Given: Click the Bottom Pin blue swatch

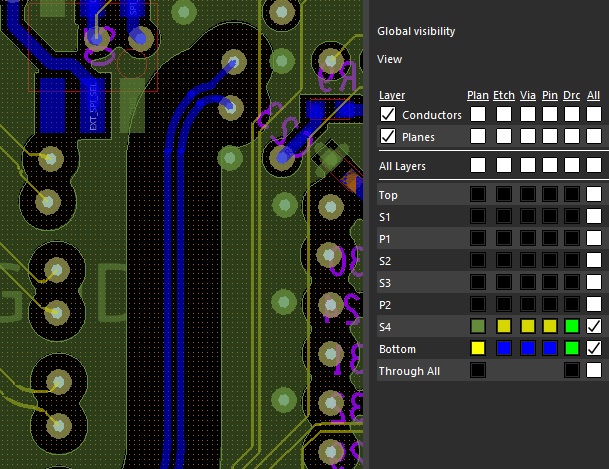Looking at the screenshot, I should [x=549, y=349].
